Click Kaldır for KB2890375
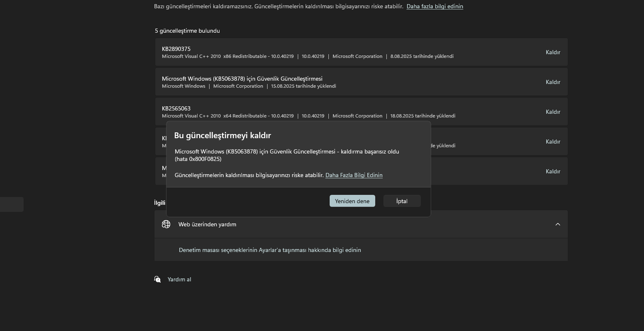The height and width of the screenshot is (331, 644). pos(553,52)
